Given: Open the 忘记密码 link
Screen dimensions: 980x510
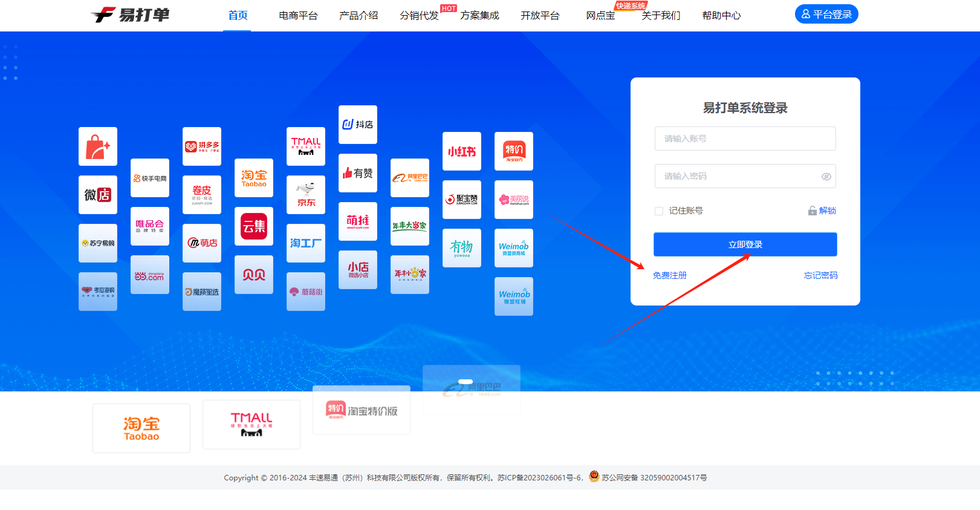Looking at the screenshot, I should pyautogui.click(x=820, y=275).
